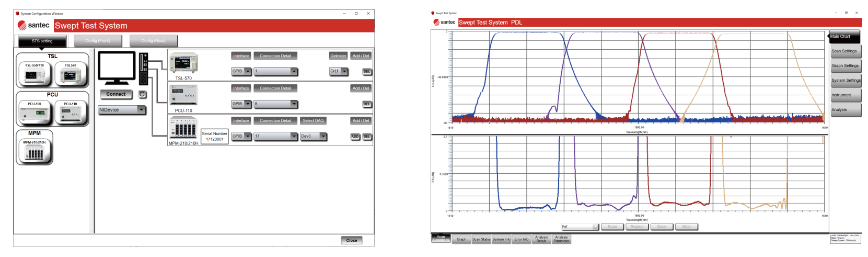
Task: Click the Serial Number 17120001 field
Action: [215, 137]
